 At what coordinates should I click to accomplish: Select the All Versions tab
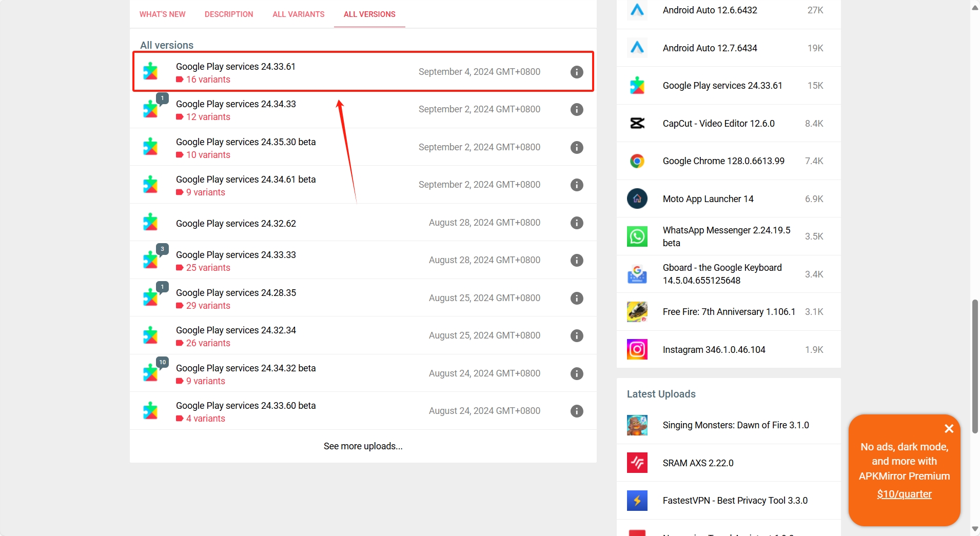pyautogui.click(x=369, y=14)
